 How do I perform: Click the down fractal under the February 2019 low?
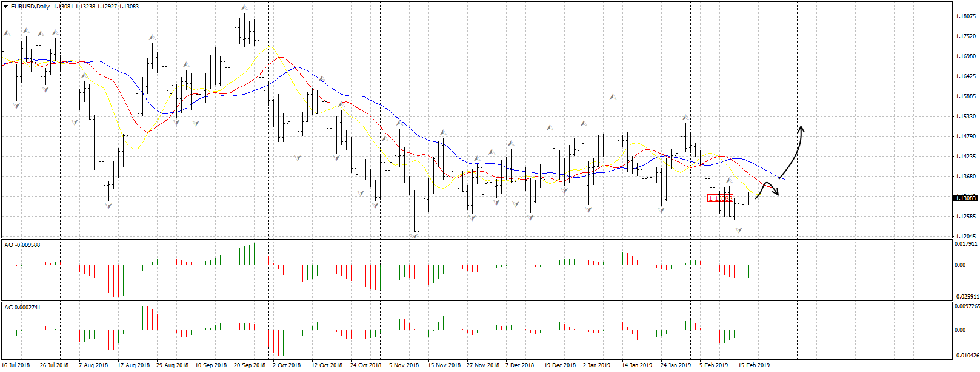tap(739, 229)
